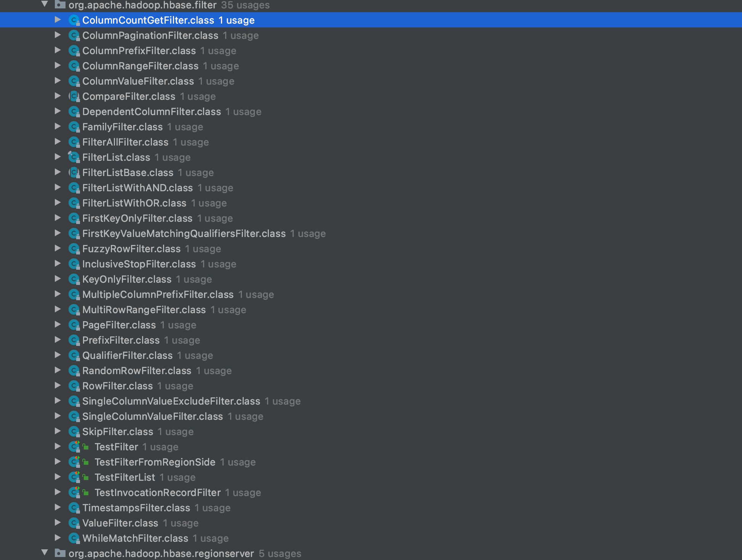
Task: Click the WhileMatchFilter.class icon
Action: (74, 538)
